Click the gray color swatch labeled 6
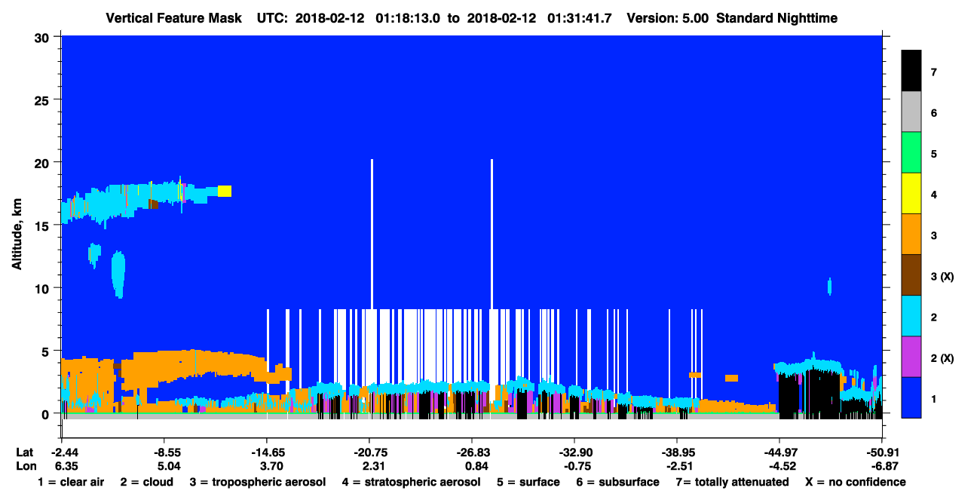Screen dimensions: 980x503 coord(911,112)
